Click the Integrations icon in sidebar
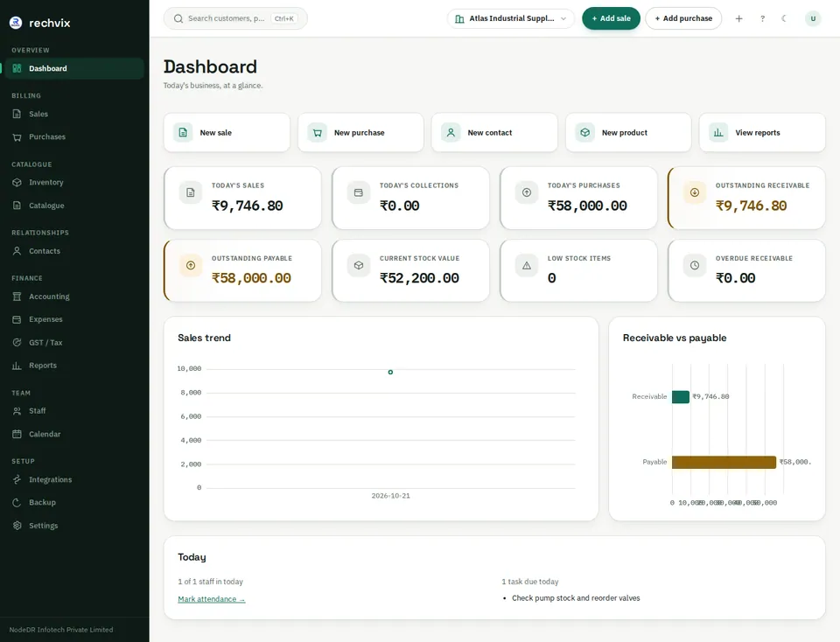 [17, 480]
